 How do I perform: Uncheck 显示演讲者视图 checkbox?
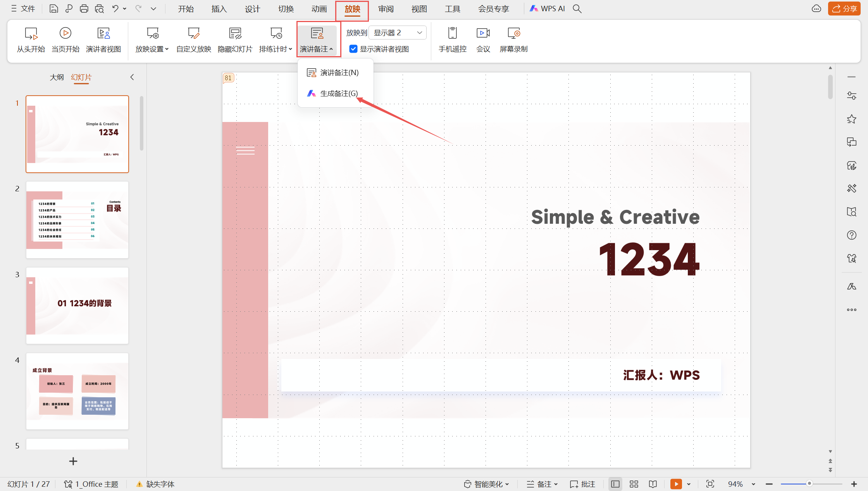tap(353, 49)
